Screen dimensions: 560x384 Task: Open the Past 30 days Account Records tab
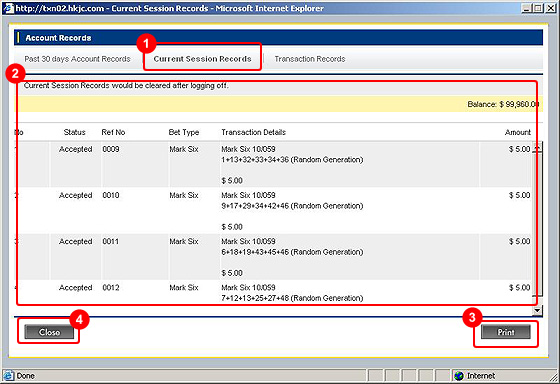[77, 59]
